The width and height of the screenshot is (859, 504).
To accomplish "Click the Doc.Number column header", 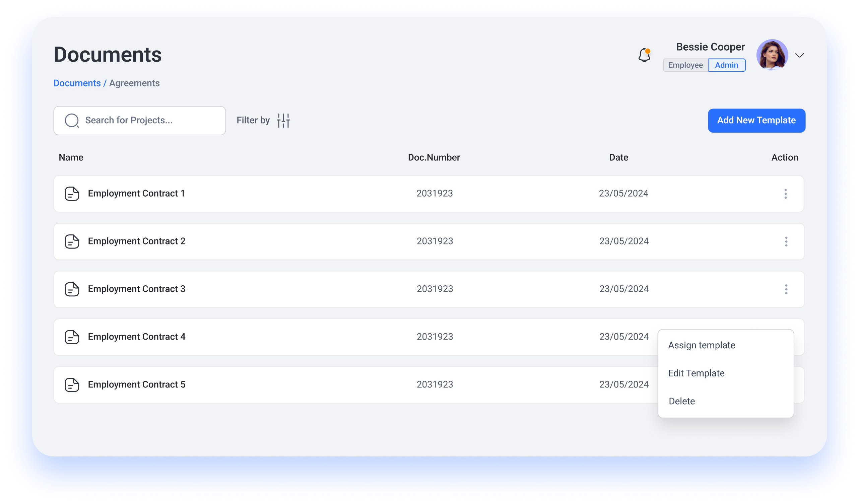I will (434, 157).
